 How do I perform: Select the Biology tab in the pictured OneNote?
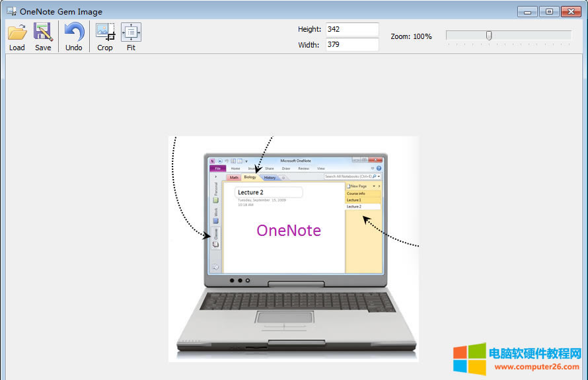point(250,177)
